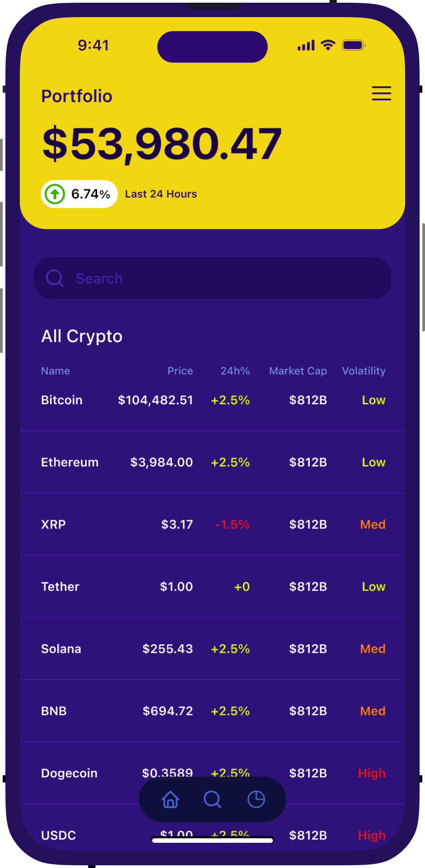Image resolution: width=425 pixels, height=868 pixels.
Task: Select the Ethereum entry
Action: (70, 462)
